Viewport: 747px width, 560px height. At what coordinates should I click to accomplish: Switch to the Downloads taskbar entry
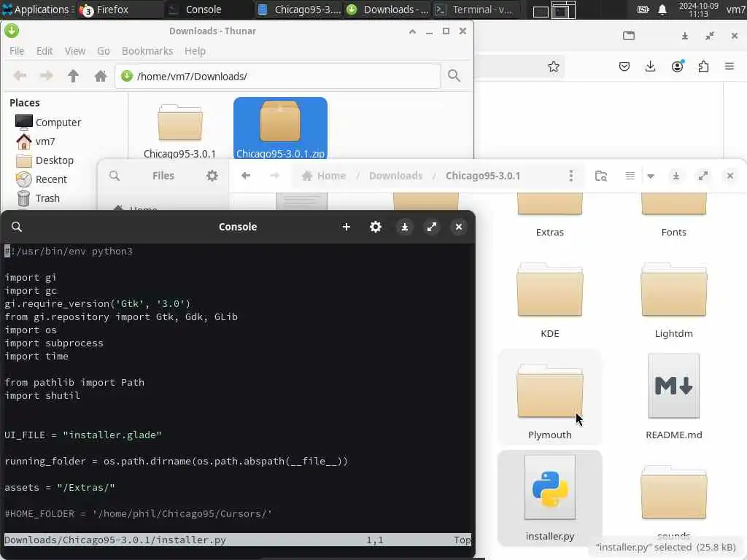tap(388, 9)
